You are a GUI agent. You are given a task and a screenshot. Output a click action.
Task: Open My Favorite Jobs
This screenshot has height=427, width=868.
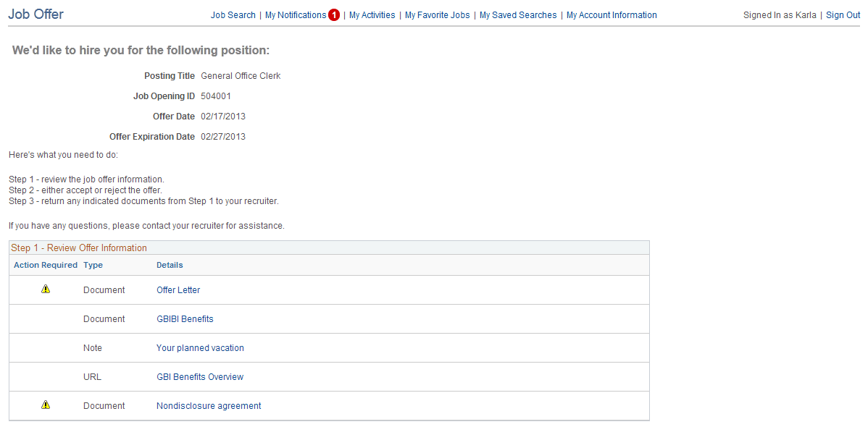pos(437,14)
